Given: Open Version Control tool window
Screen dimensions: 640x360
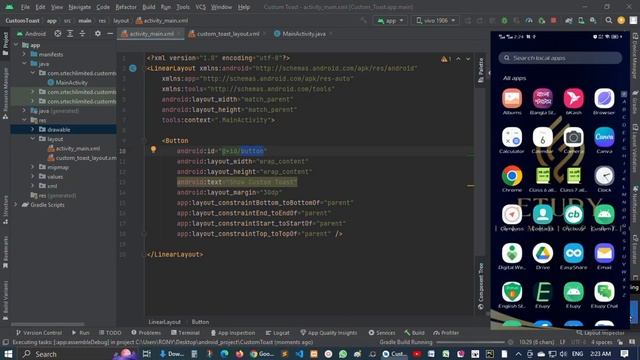Looking at the screenshot, I should click(x=38, y=333).
